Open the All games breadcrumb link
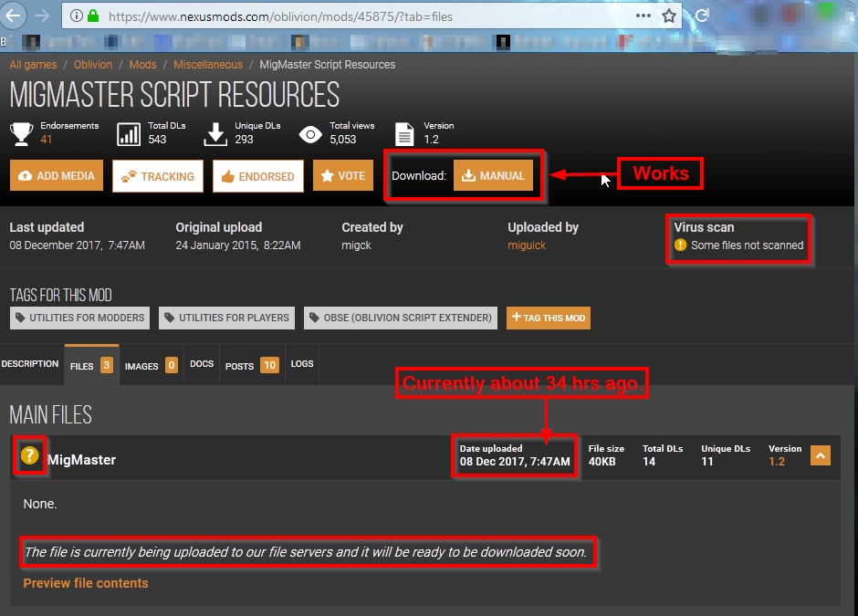The width and height of the screenshot is (858, 616). tap(33, 65)
